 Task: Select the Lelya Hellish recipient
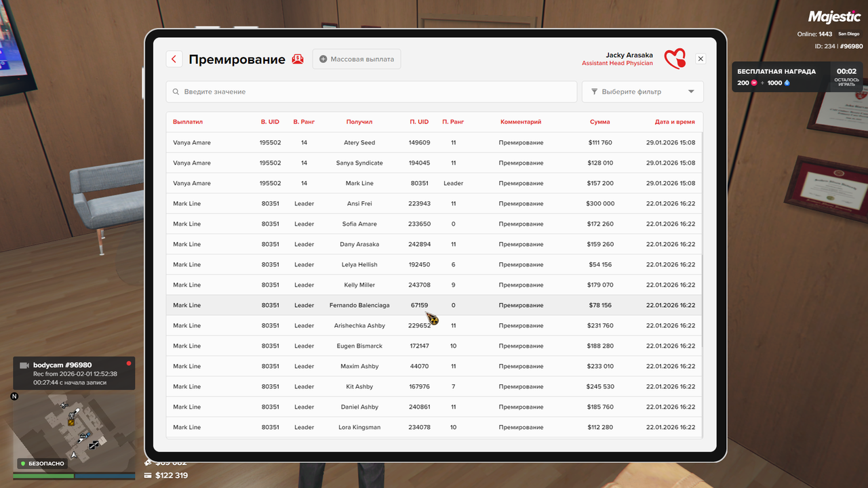click(359, 265)
